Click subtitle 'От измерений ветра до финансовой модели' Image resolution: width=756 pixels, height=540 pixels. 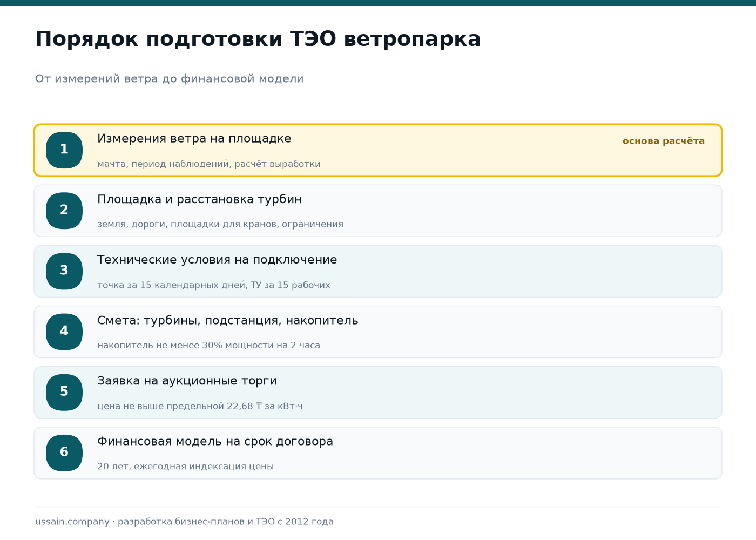170,79
